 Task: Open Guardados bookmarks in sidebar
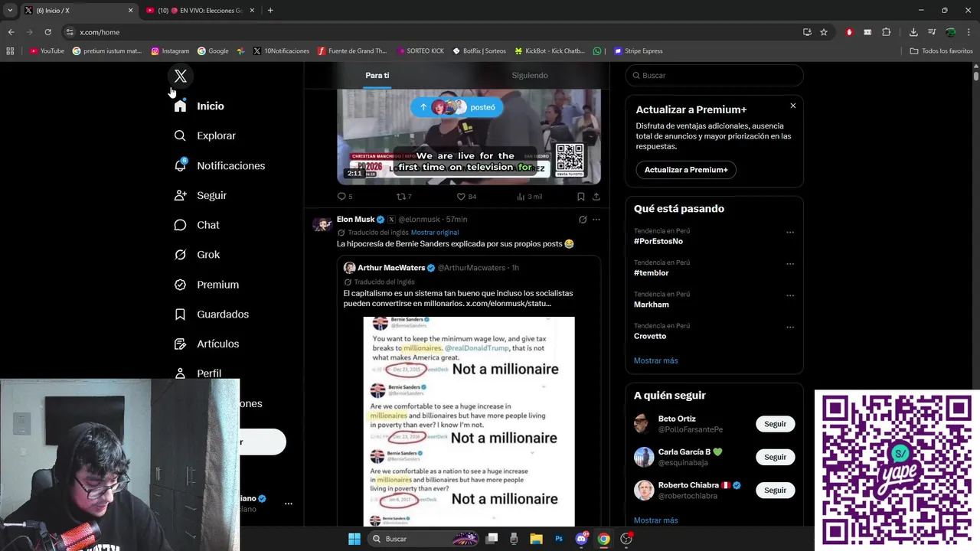tap(211, 315)
